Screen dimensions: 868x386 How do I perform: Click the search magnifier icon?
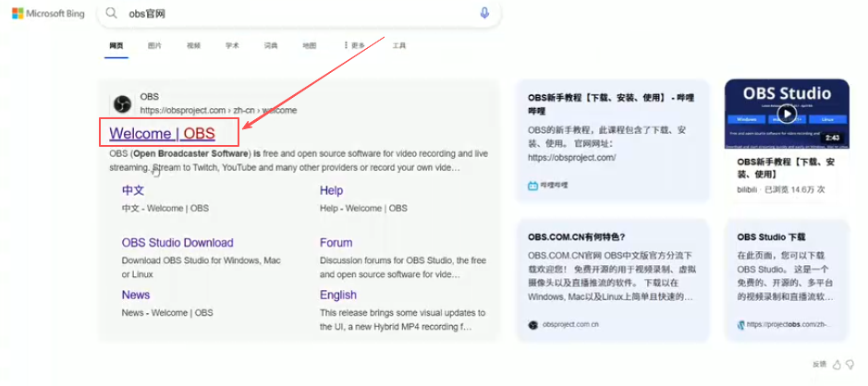[x=111, y=13]
